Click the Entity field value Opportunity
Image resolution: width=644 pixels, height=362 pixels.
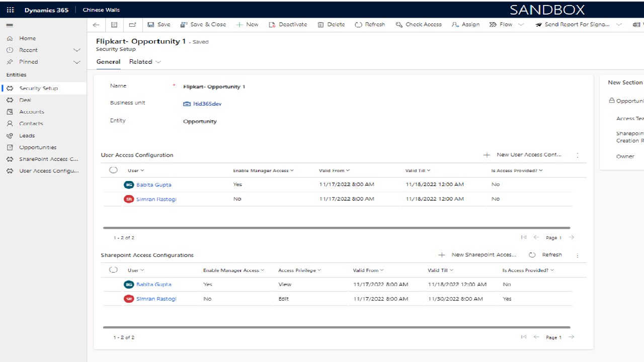(200, 122)
